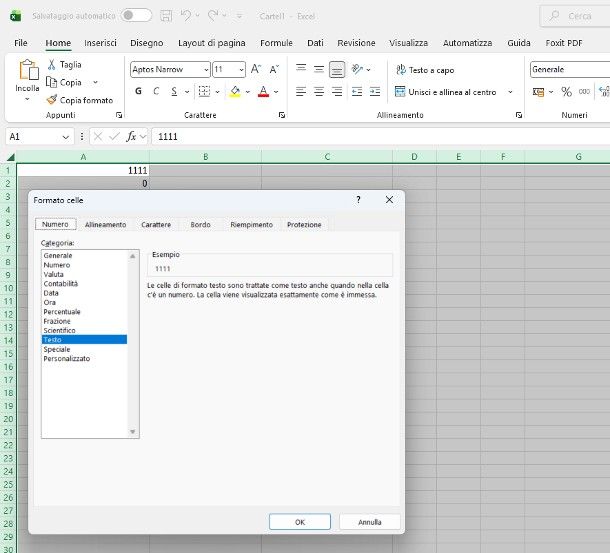Click the borders icon
Screen dimensions: 610x553
[x=204, y=91]
